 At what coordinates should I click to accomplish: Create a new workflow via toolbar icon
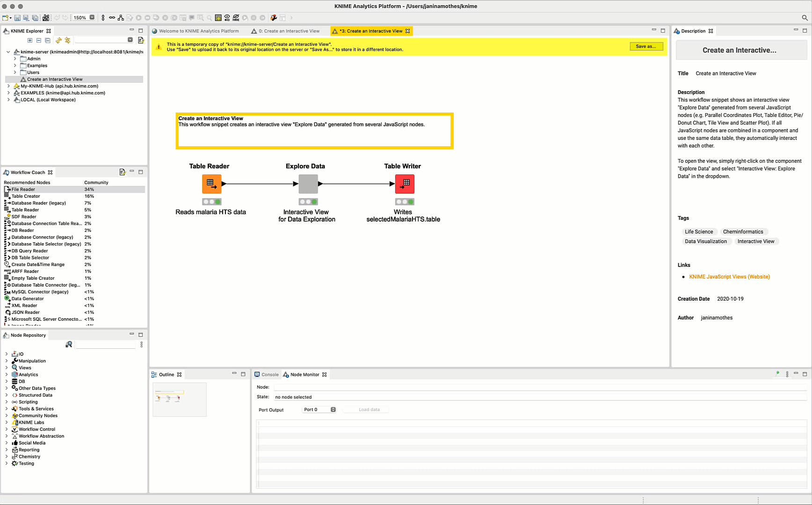(x=5, y=18)
